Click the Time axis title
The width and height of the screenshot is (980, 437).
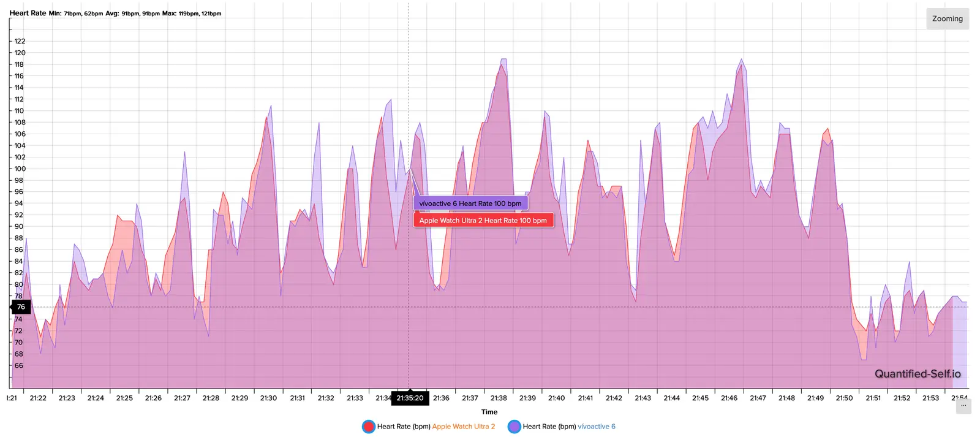click(x=489, y=412)
